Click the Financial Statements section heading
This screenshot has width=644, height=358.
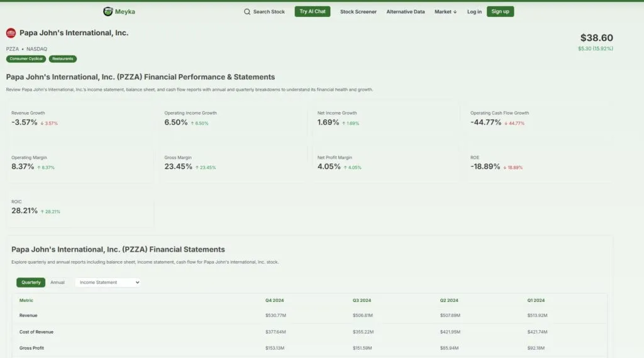[118, 250]
